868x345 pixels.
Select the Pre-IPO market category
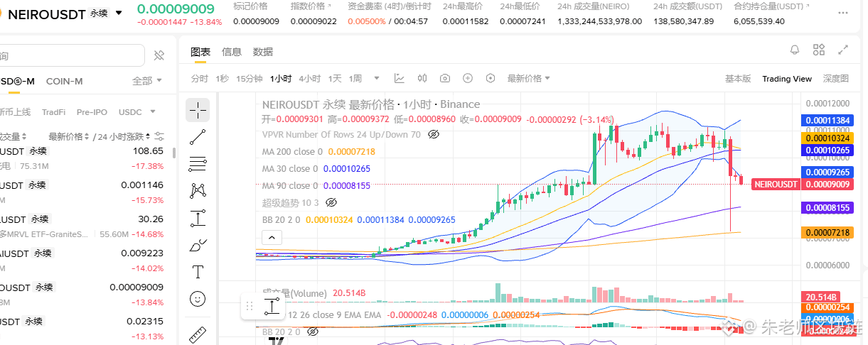click(x=92, y=112)
